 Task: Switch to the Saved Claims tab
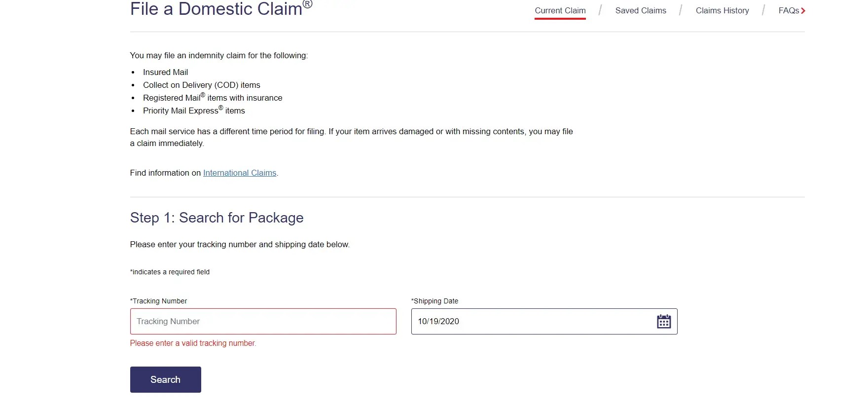(640, 10)
